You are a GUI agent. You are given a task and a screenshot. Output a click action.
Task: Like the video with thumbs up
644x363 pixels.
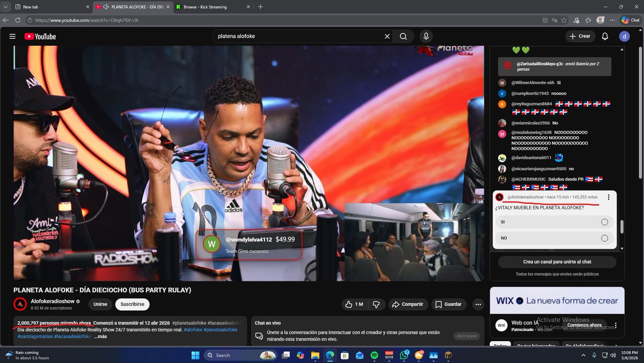click(x=354, y=304)
